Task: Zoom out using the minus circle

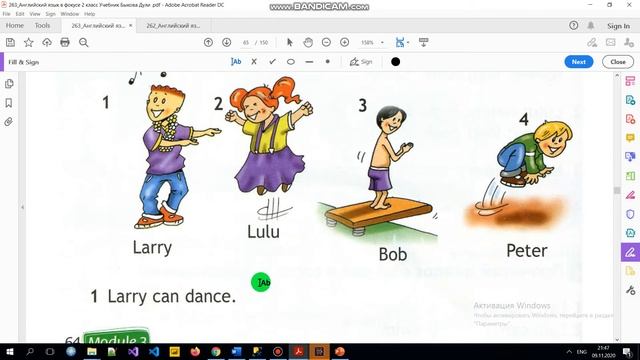Action: (x=326, y=42)
